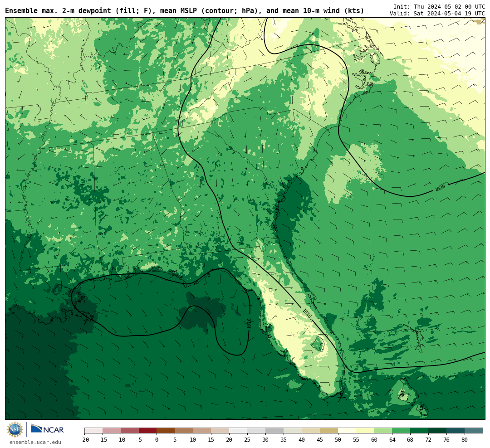The width and height of the screenshot is (490, 448).
Task: Pick the colorbar swatch between -20 and -15
Action: pyautogui.click(x=93, y=431)
